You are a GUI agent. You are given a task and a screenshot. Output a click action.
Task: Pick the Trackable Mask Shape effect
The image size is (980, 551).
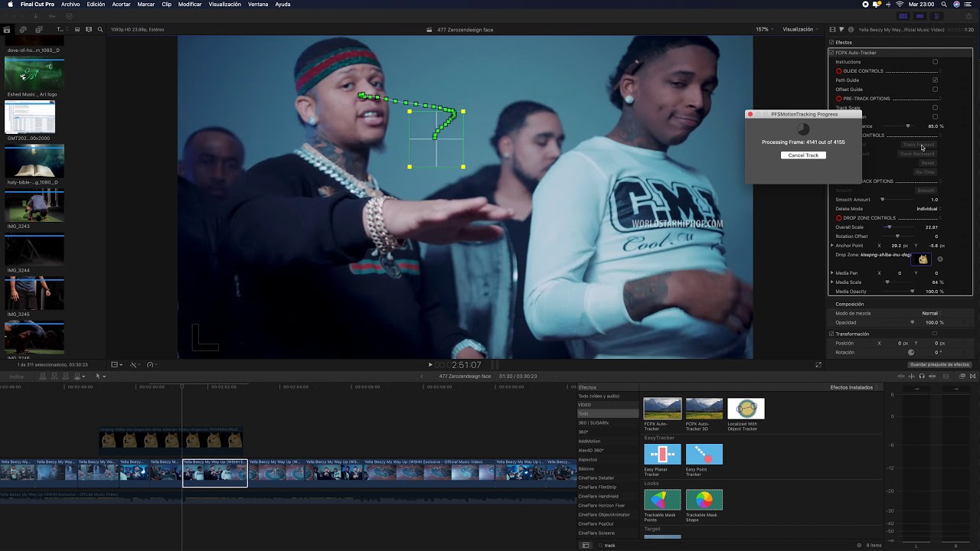point(704,500)
